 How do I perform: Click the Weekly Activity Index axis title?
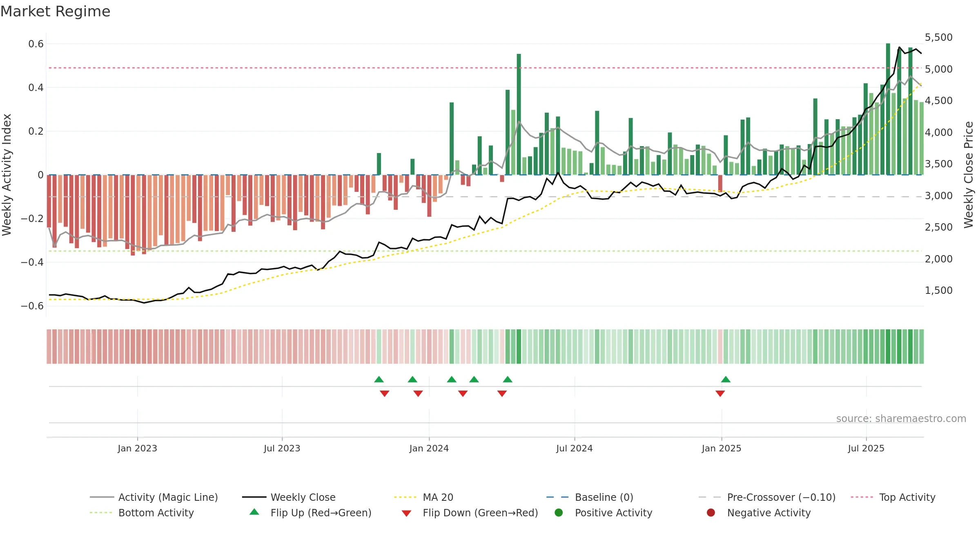pyautogui.click(x=7, y=175)
